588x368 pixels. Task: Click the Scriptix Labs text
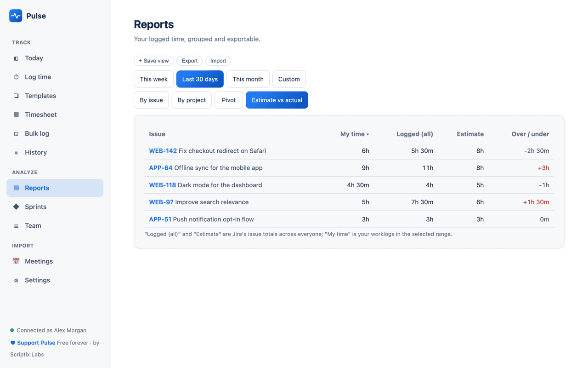(x=27, y=355)
